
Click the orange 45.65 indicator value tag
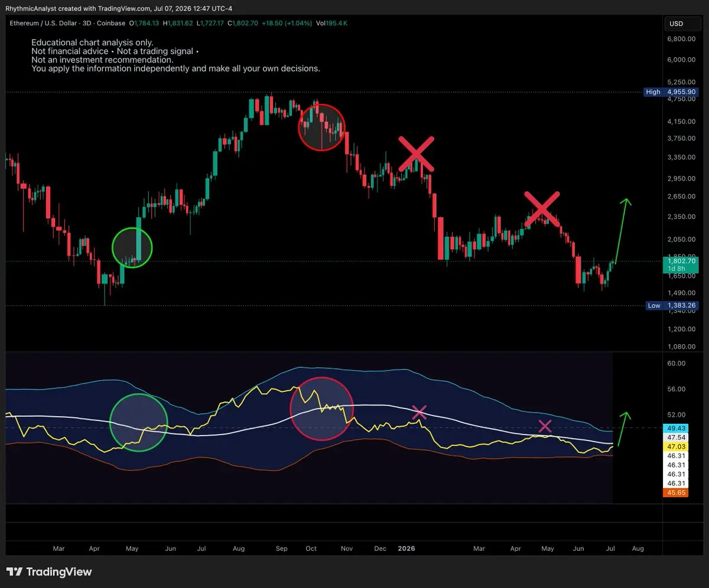point(676,493)
